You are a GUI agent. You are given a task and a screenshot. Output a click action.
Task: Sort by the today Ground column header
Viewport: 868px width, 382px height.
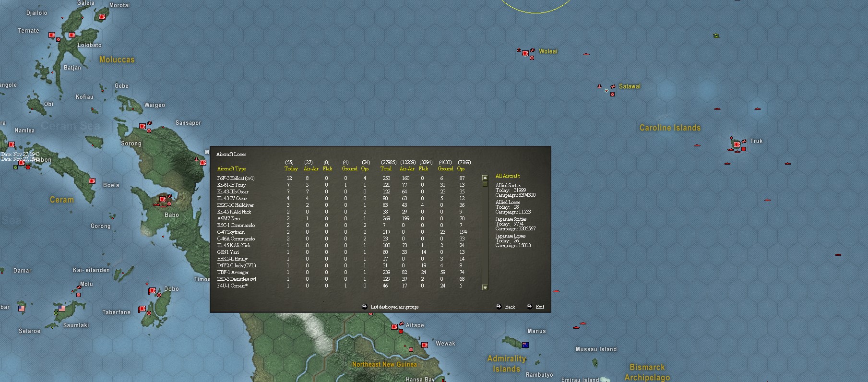(349, 168)
